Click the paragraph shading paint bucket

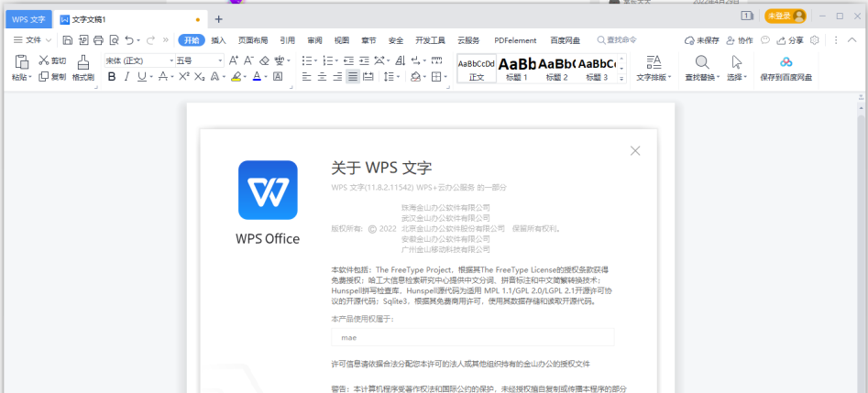pyautogui.click(x=416, y=77)
